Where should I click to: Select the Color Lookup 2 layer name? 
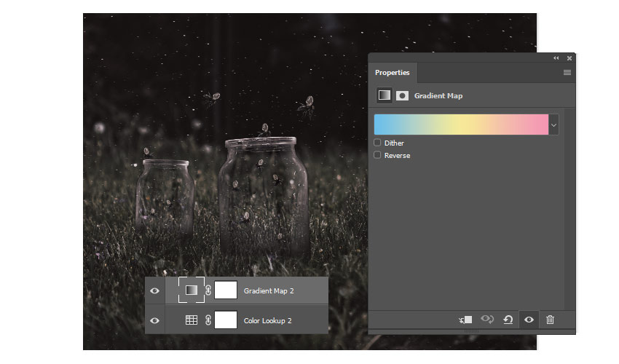[267, 320]
